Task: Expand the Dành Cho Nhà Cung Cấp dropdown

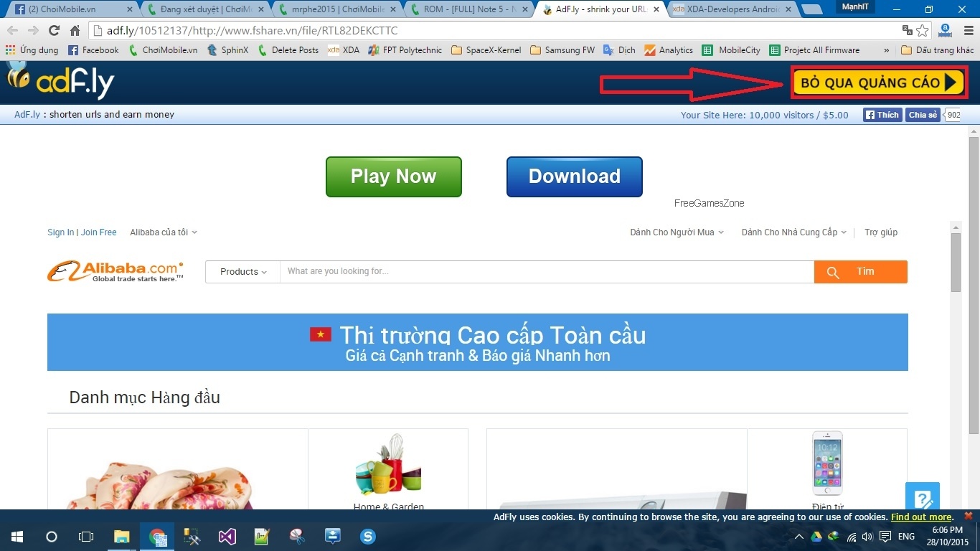Action: point(794,232)
